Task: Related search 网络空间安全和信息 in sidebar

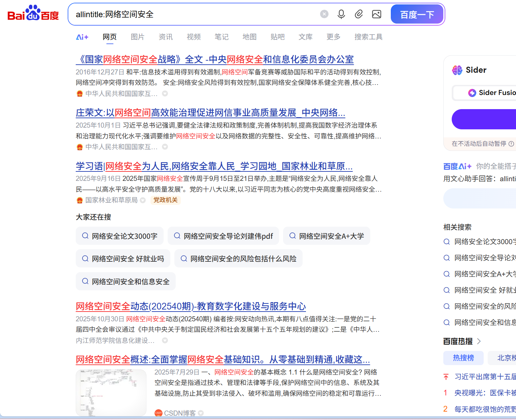Action: [480, 323]
